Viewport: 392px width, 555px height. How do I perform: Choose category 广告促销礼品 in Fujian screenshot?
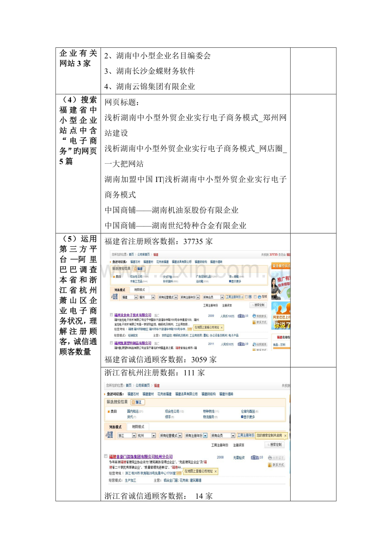pyautogui.click(x=204, y=276)
